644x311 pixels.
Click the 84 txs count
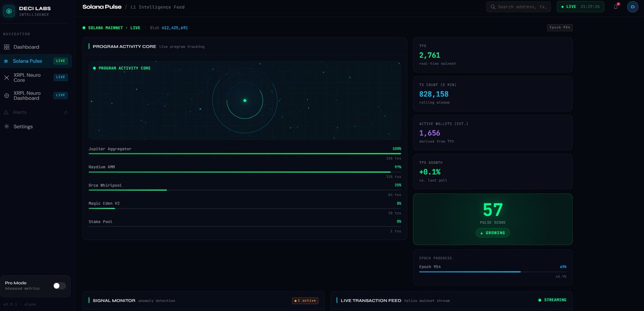[394, 195]
